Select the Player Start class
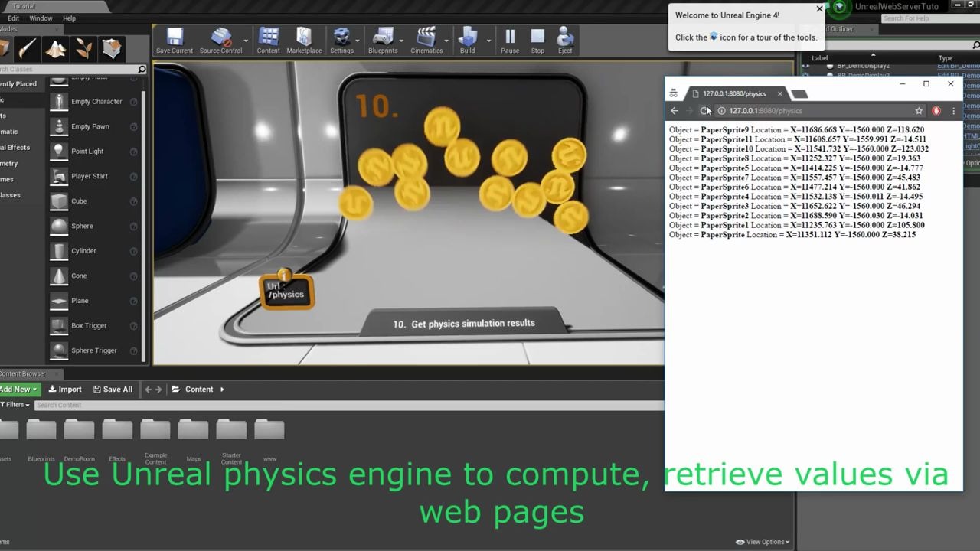Viewport: 980px width, 551px height. tap(94, 176)
